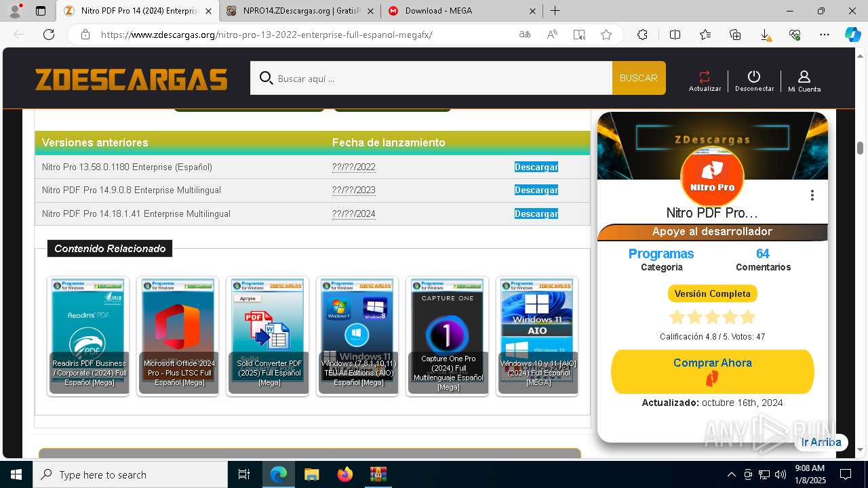Click the Edge profile icon
Viewport: 868px width, 488px height.
pyautogui.click(x=15, y=10)
